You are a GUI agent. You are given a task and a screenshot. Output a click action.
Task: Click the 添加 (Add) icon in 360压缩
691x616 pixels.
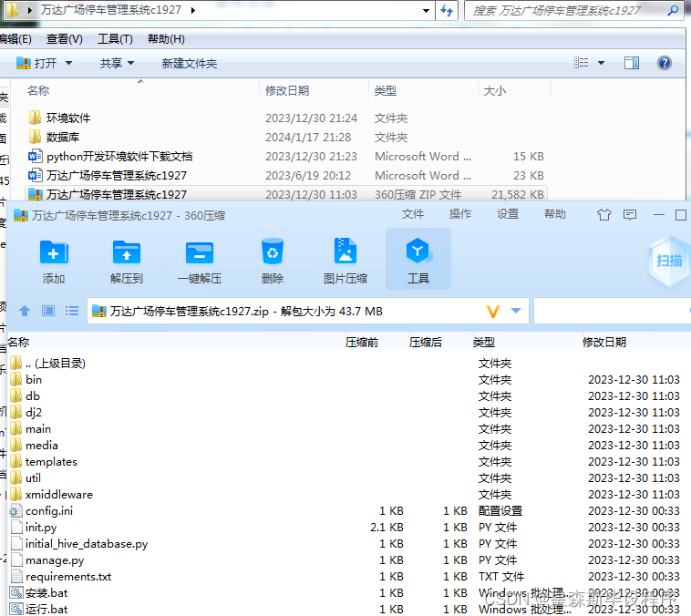(54, 252)
